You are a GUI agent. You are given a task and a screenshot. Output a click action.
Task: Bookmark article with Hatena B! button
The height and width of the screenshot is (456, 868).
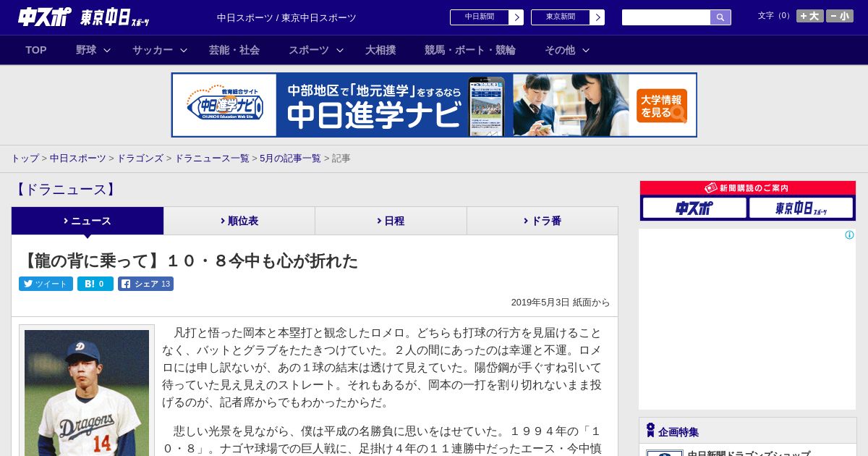point(95,284)
